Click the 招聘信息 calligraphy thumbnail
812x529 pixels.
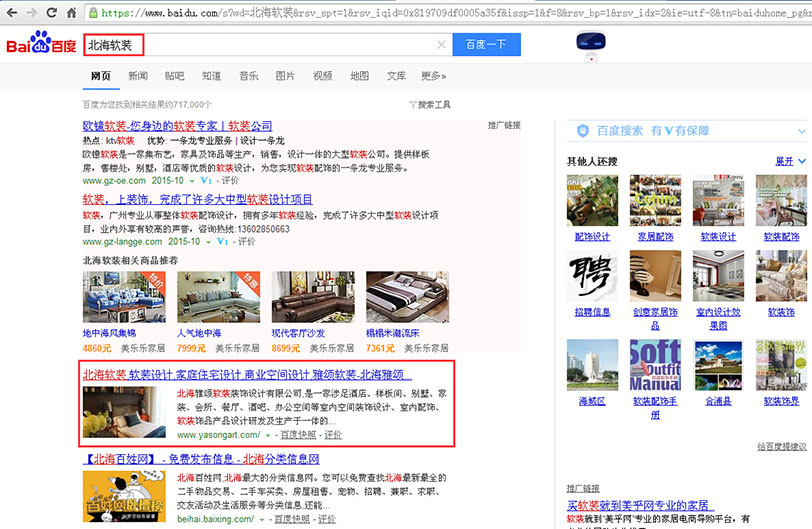tap(592, 276)
